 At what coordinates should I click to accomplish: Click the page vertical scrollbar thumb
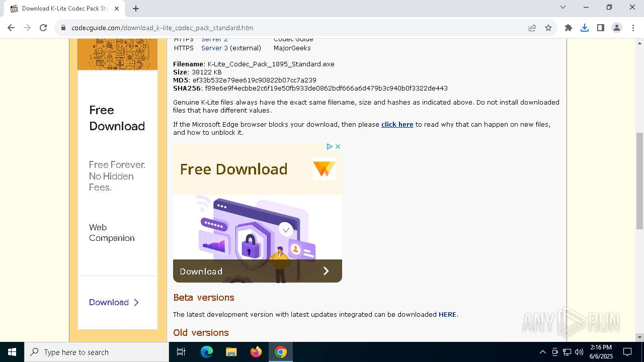[x=639, y=181]
